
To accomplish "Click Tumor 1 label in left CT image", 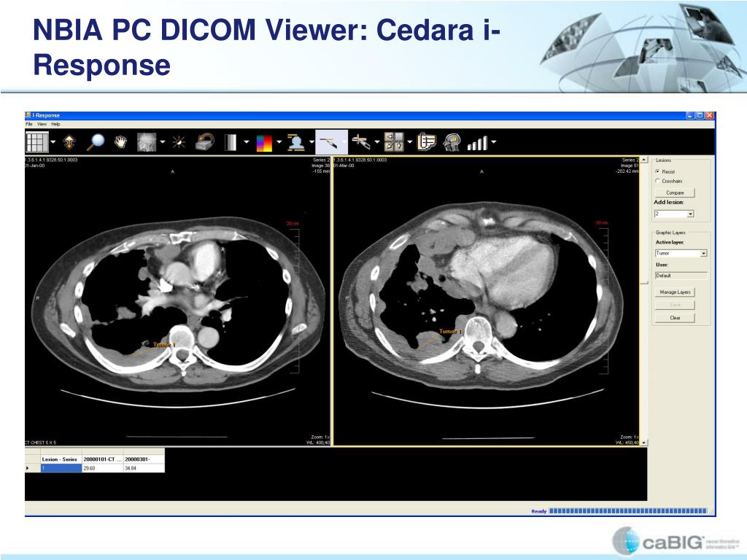I will (x=164, y=345).
